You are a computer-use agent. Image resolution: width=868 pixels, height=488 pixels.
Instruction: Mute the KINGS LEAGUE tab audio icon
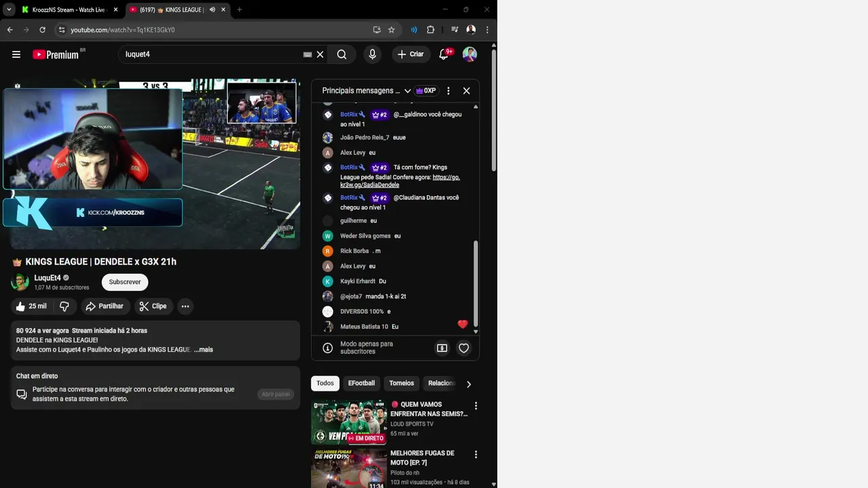point(212,10)
